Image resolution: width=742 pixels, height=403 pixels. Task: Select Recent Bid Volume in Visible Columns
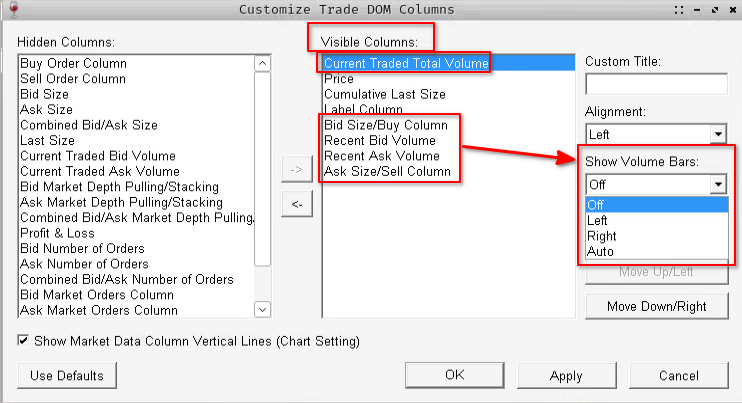tap(380, 140)
